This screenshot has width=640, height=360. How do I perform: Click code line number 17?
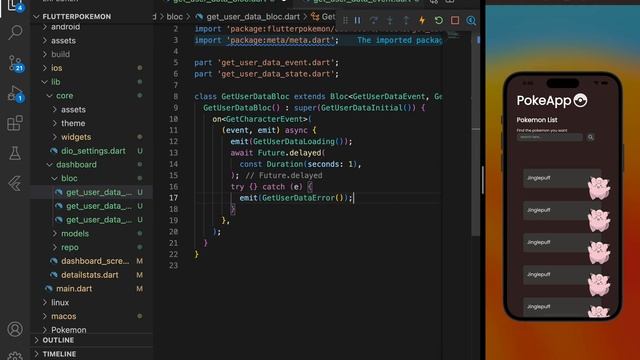[173, 198]
